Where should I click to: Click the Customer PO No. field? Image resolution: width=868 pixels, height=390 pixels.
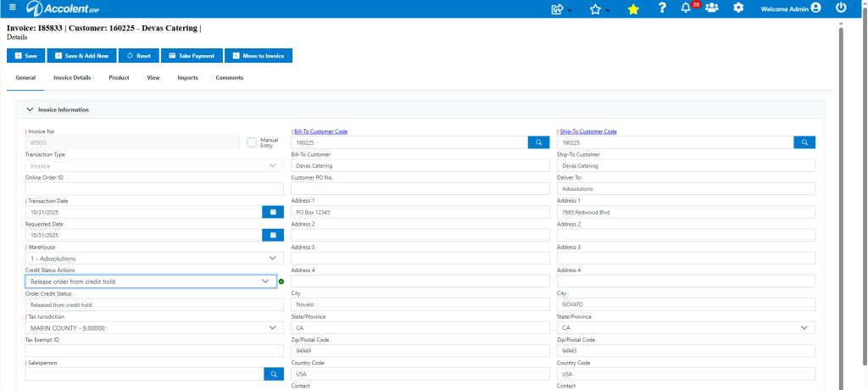[x=420, y=189]
